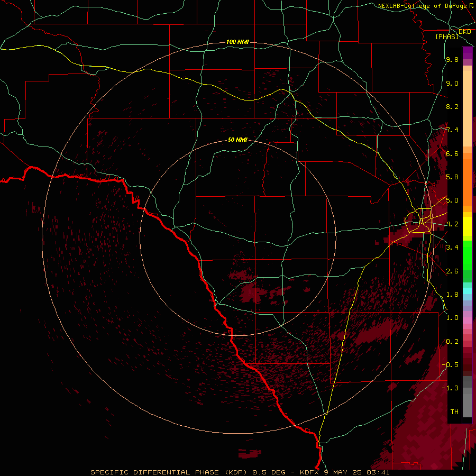Image resolution: width=476 pixels, height=476 pixels.
Task: Pick the pink swatch near 1.0 value
Action: (467, 320)
